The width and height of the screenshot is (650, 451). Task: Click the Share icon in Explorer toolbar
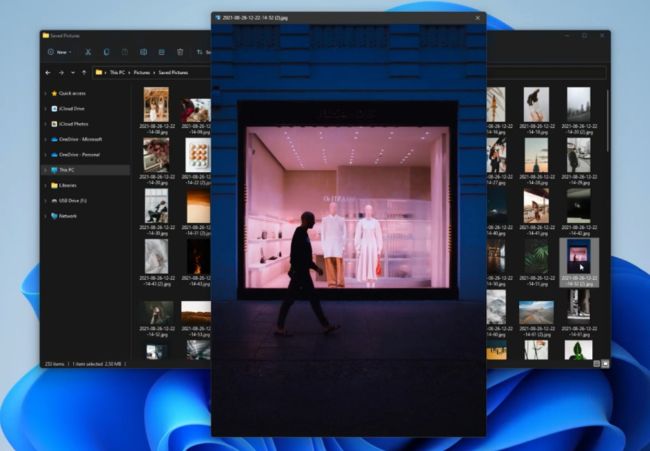(x=162, y=52)
